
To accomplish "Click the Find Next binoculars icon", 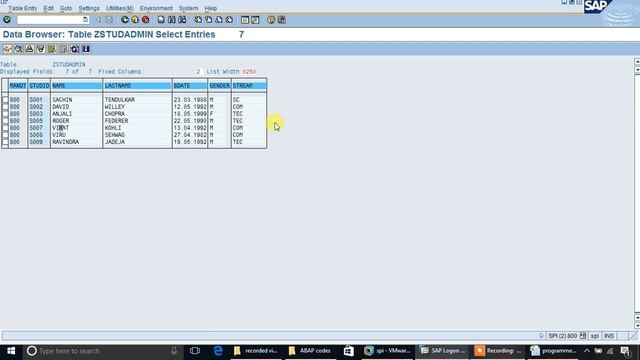I will click(x=182, y=20).
